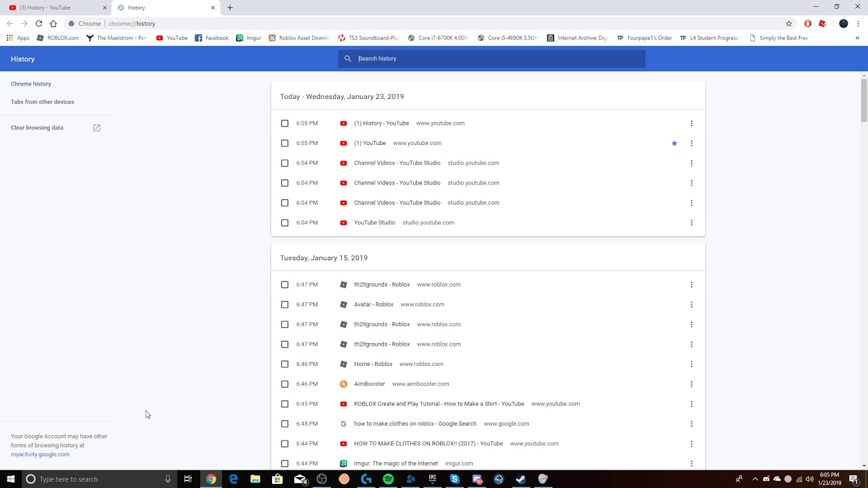Image resolution: width=868 pixels, height=488 pixels.
Task: Open the Apps bookmarks shortcut
Action: click(18, 38)
